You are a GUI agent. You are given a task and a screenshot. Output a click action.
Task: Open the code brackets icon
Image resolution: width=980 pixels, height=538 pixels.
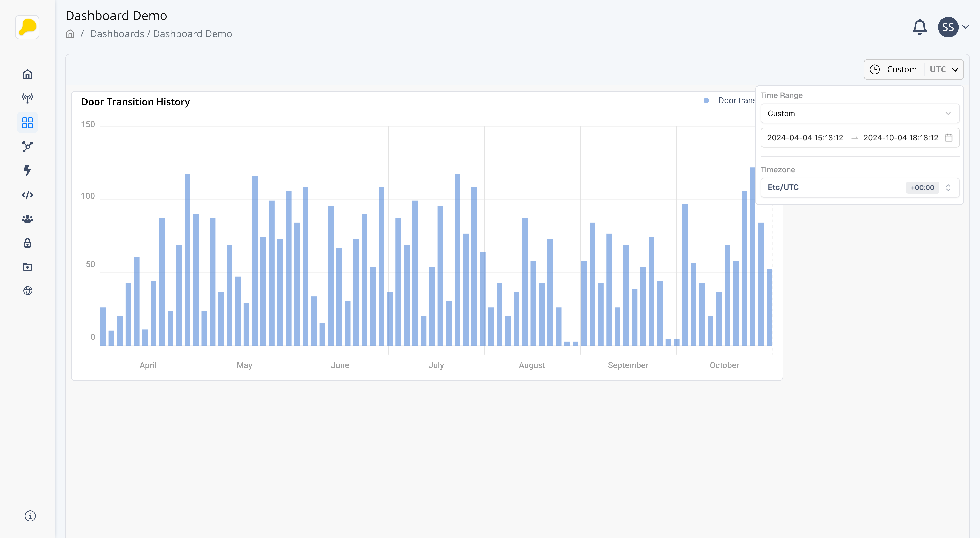coord(27,195)
